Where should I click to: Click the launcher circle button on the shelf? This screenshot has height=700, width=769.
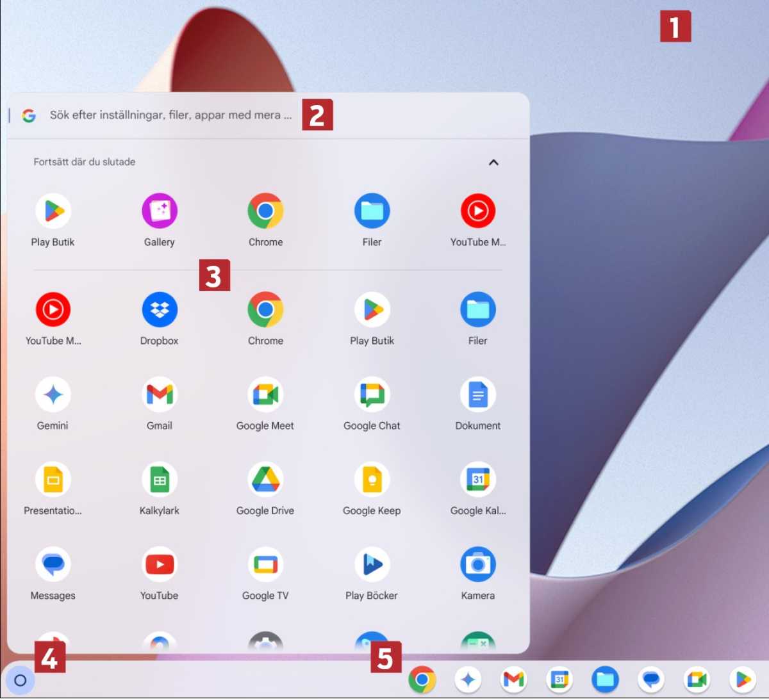click(20, 681)
